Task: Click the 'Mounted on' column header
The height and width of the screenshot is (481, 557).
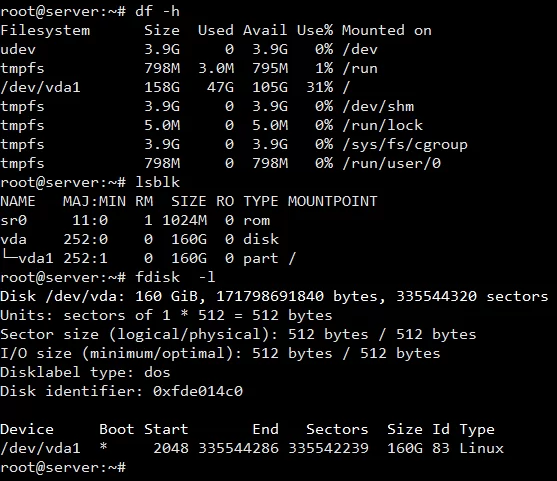Action: pyautogui.click(x=387, y=30)
